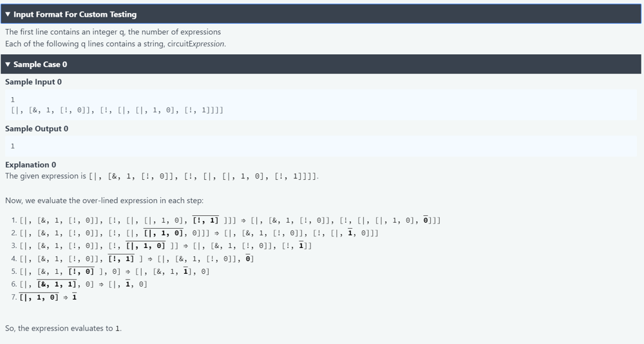Click the line starting 'Each of the following q lines'
The image size is (644, 344).
pos(115,44)
